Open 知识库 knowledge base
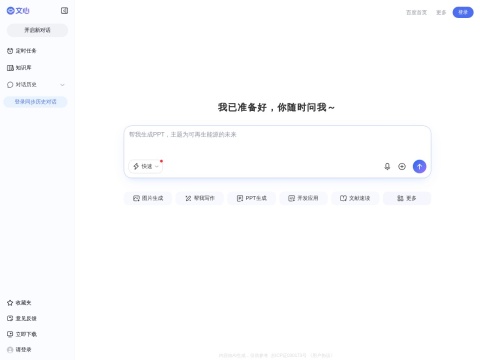Image resolution: width=480 pixels, height=360 pixels. tap(19, 68)
